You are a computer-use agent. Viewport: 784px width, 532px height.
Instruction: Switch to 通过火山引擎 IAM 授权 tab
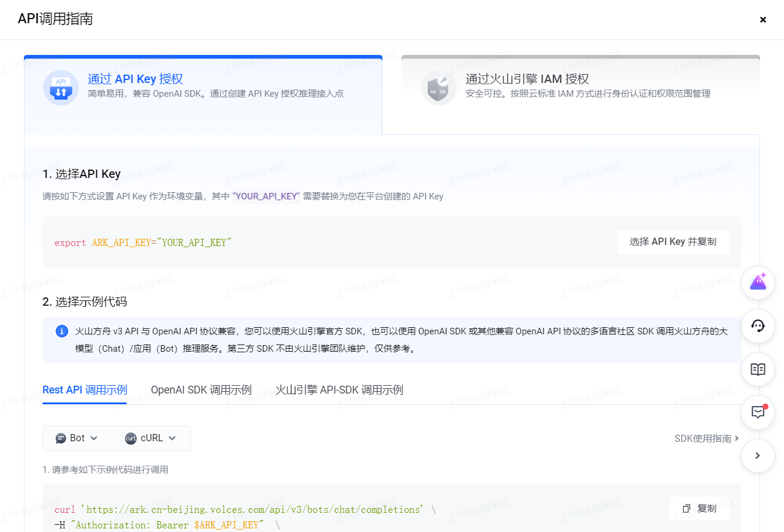point(581,95)
